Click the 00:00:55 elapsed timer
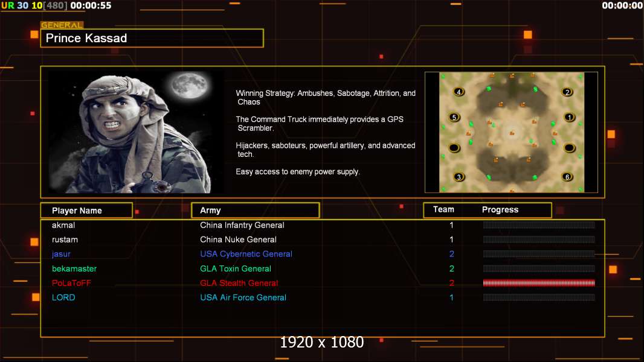The height and width of the screenshot is (362, 644). click(x=91, y=6)
